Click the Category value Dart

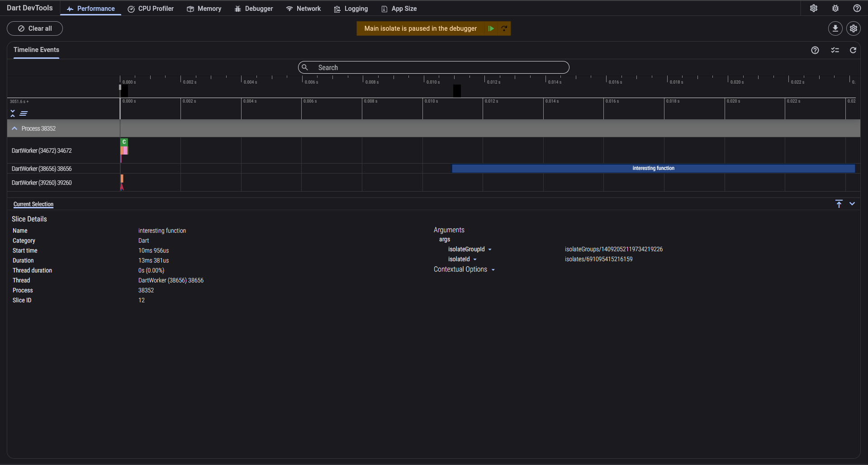coord(143,240)
